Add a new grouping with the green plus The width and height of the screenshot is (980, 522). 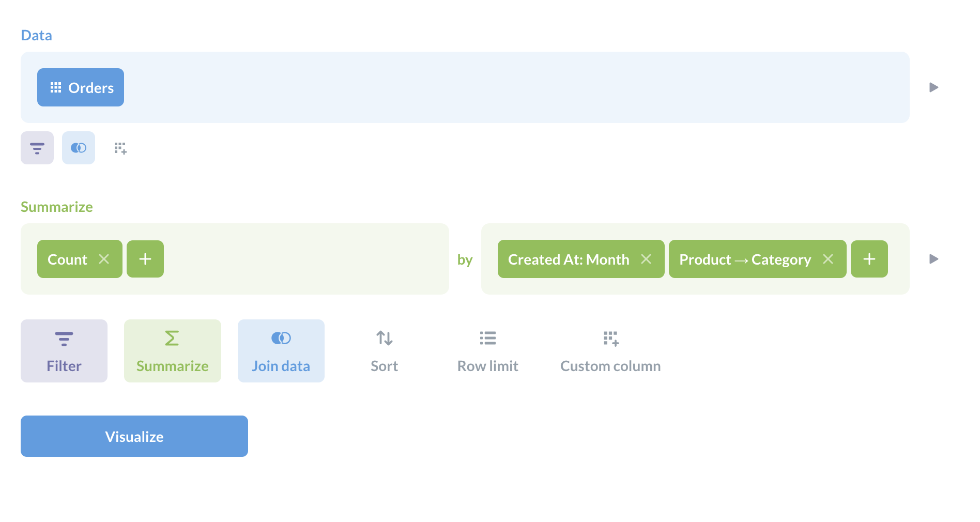coord(869,259)
